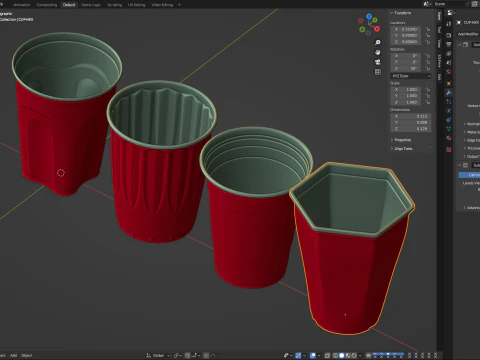Viewport: 480px width, 360px height.
Task: Lock the Location Z value
Action: (x=428, y=42)
